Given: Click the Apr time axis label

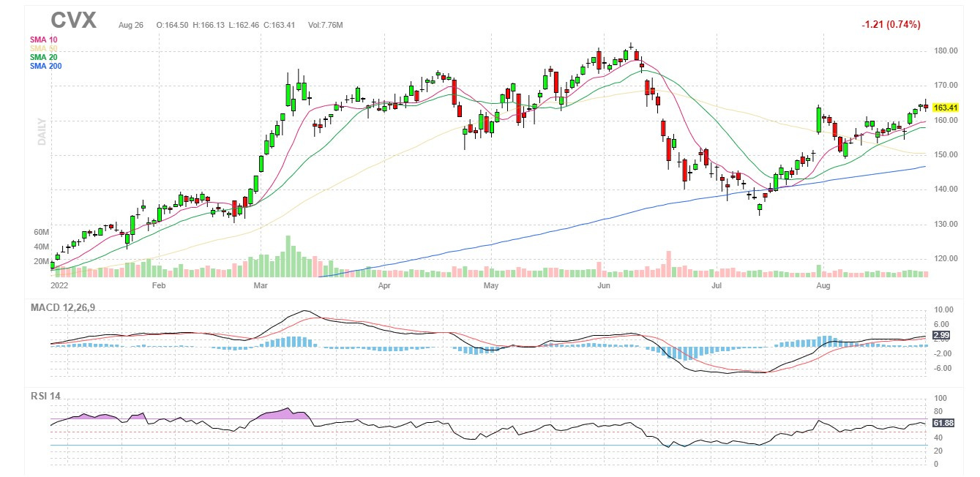Looking at the screenshot, I should [384, 286].
